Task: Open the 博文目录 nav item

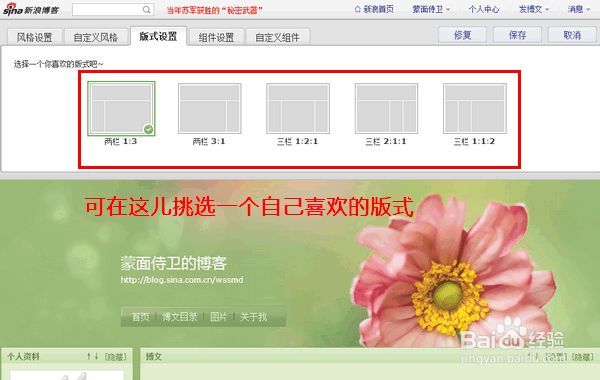Action: tap(179, 317)
